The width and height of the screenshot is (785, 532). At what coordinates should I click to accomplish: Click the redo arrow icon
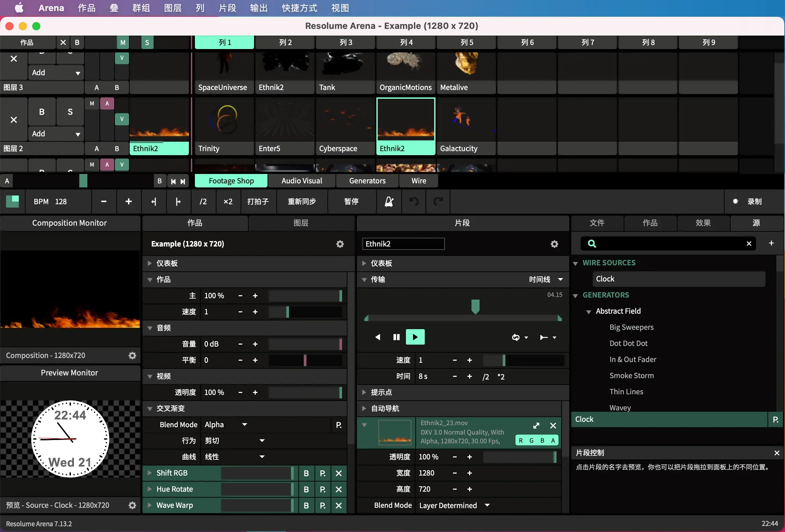438,201
